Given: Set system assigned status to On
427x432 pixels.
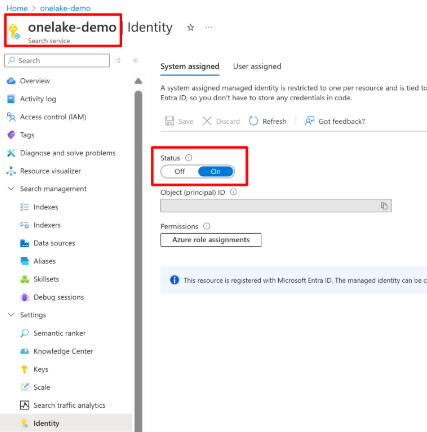Looking at the screenshot, I should point(215,171).
